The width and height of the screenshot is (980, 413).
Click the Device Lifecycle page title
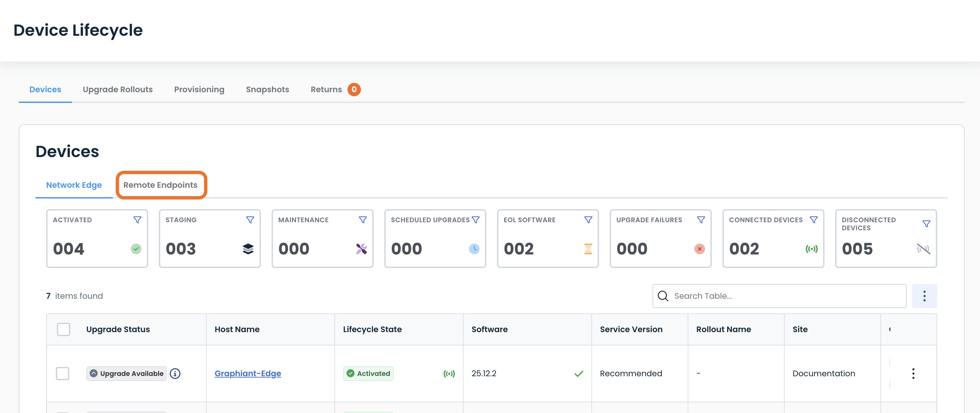click(x=78, y=30)
